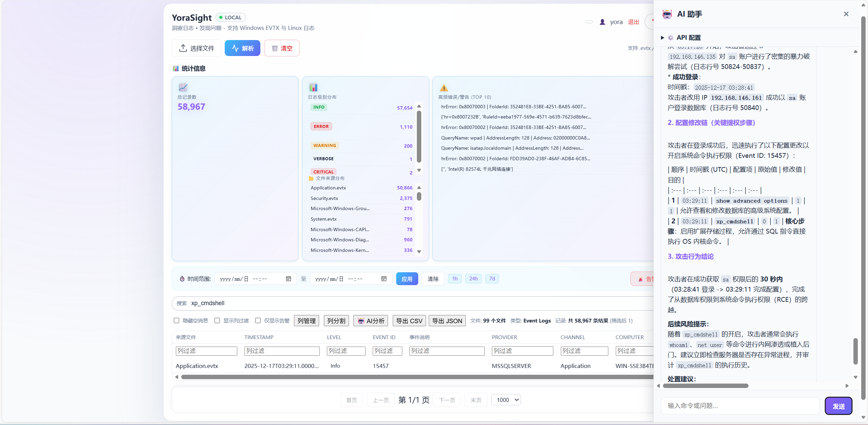Click the pulse icon on 解析 button

click(x=235, y=48)
